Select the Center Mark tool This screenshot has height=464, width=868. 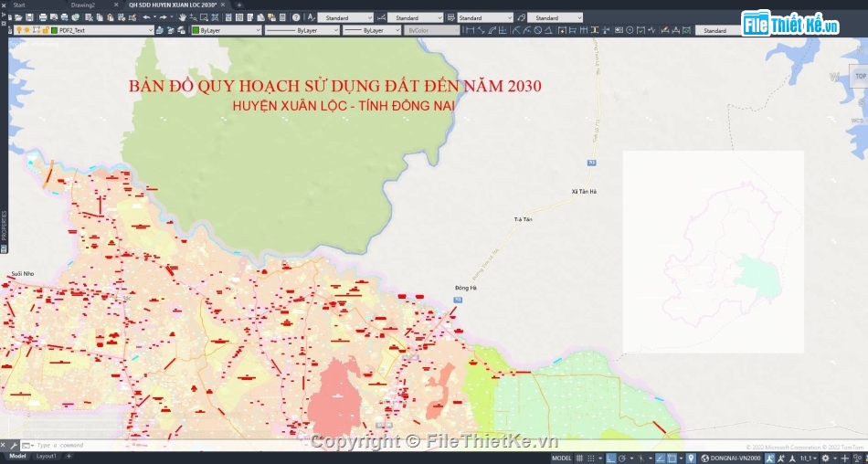(x=630, y=30)
